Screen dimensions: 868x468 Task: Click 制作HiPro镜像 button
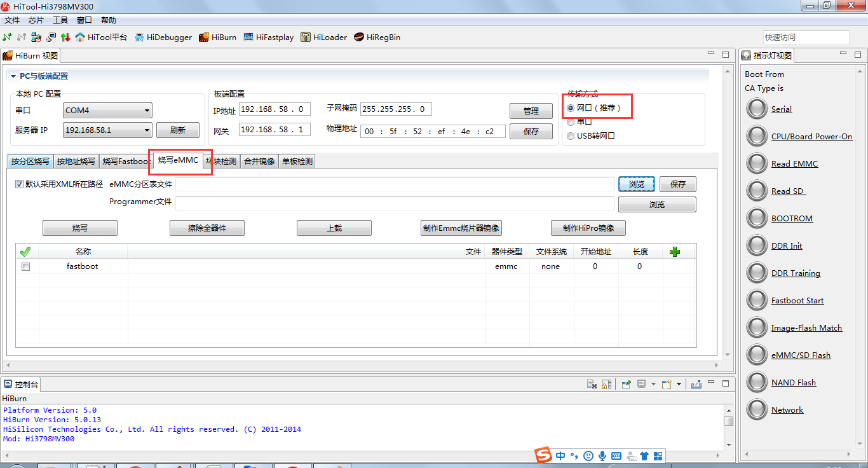[588, 228]
